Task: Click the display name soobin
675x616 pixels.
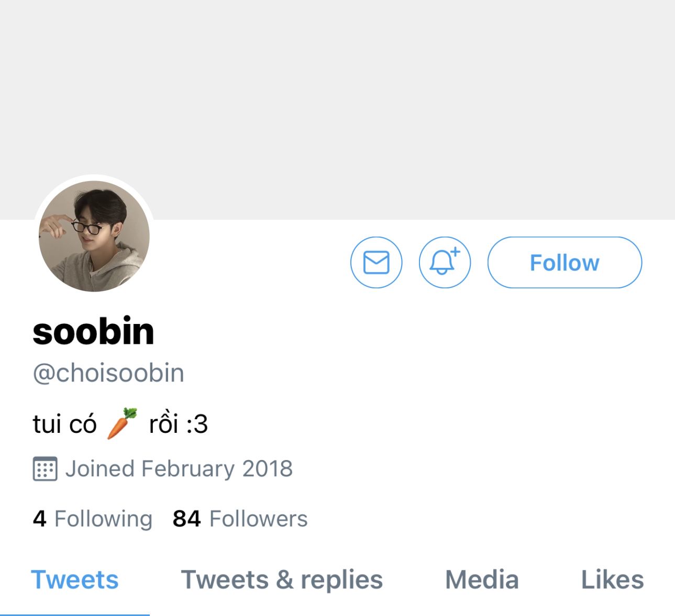Action: [x=93, y=331]
